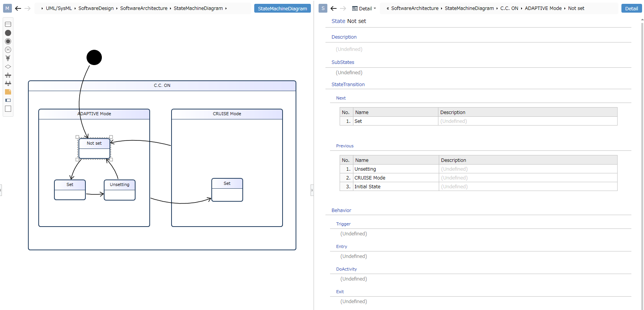This screenshot has height=310, width=644.
Task: Click the Description undefined value field
Action: 349,49
